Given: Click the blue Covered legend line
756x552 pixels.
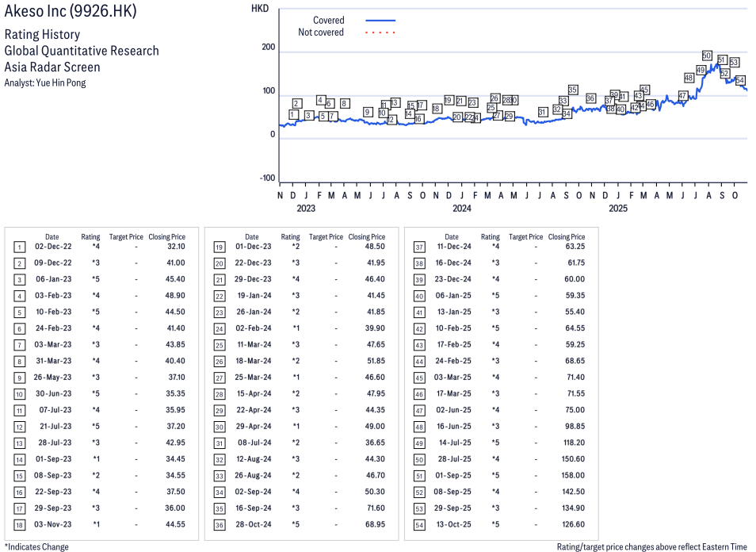Looking at the screenshot, I should click(380, 21).
